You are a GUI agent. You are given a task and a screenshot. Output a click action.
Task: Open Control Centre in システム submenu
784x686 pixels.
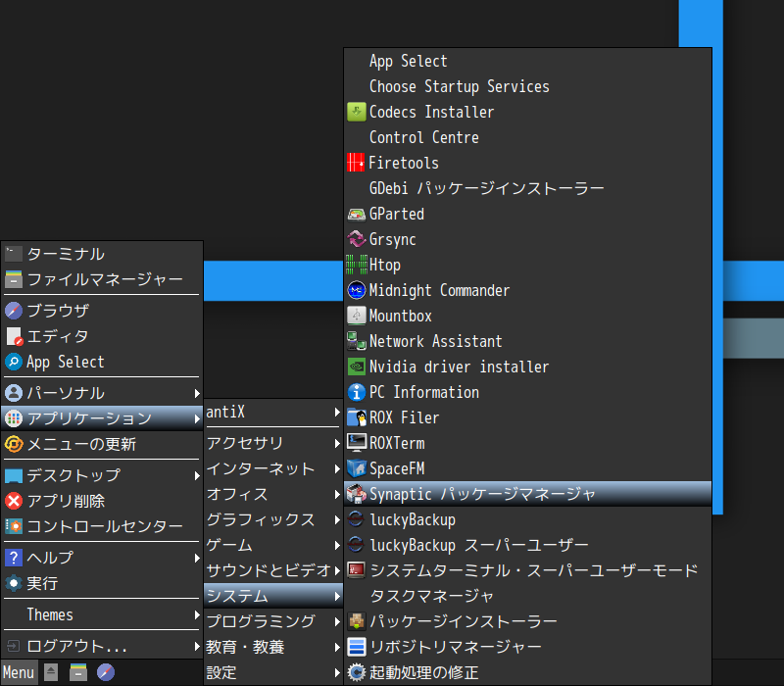tap(527, 137)
